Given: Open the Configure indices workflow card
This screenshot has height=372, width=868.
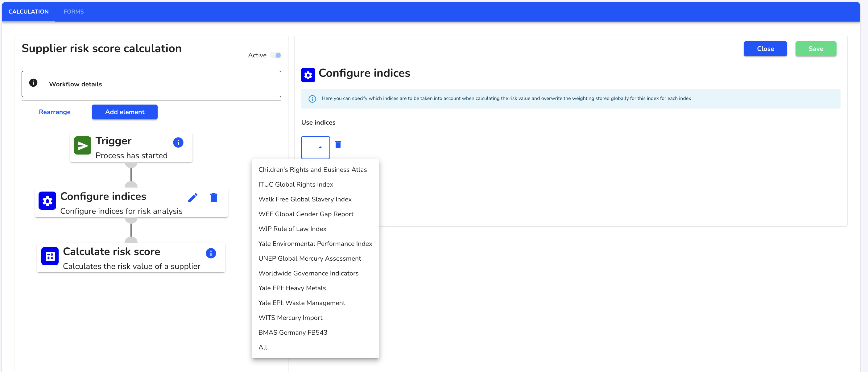Looking at the screenshot, I should click(x=131, y=203).
